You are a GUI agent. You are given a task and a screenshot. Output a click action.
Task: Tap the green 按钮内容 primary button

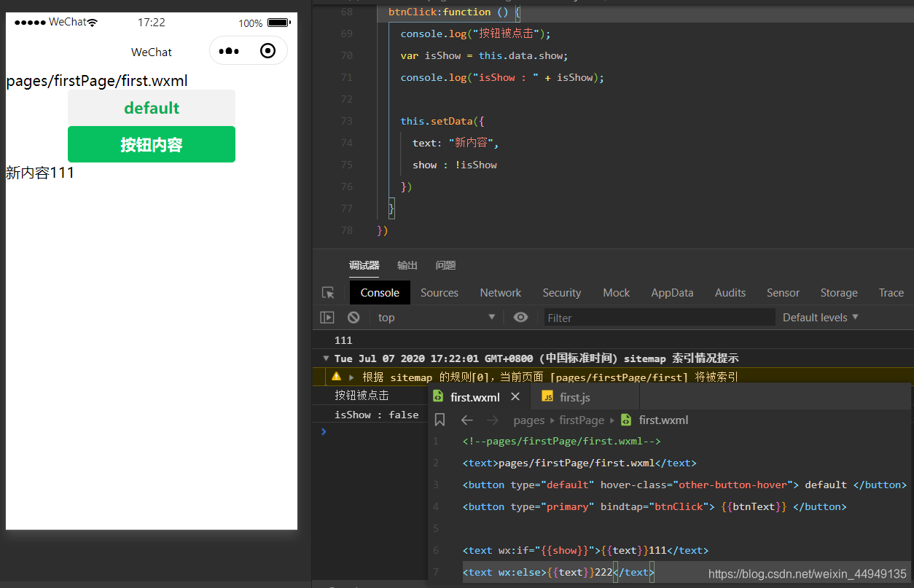(x=152, y=144)
